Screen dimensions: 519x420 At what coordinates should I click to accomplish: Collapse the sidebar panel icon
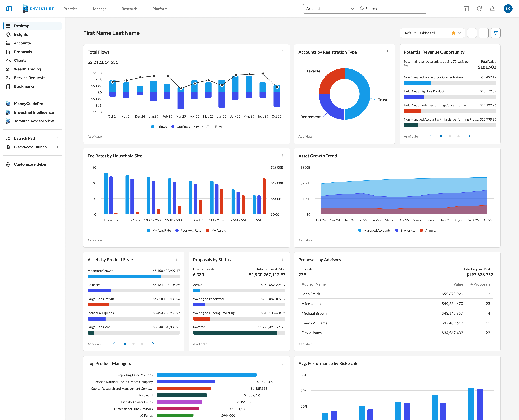pos(9,9)
